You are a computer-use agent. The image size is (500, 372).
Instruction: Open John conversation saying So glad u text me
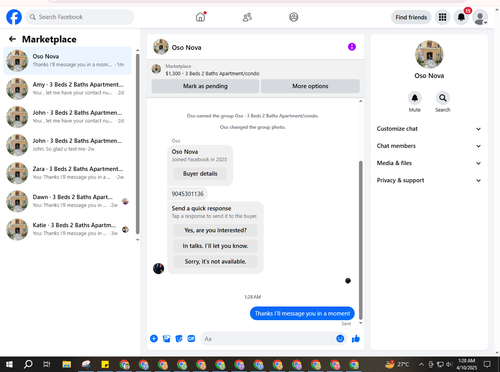pyautogui.click(x=67, y=145)
